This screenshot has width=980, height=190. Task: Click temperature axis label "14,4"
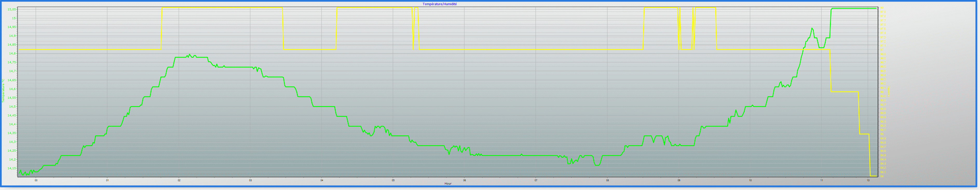13,124
